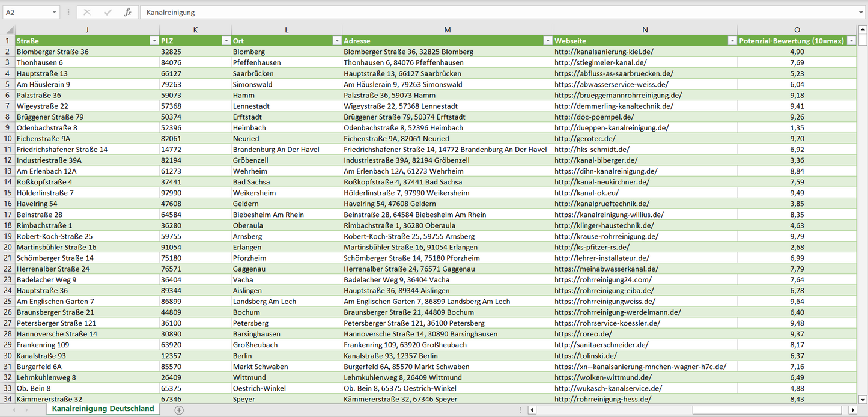This screenshot has height=417, width=868.
Task: Expand the Name Box dropdown arrow
Action: tap(55, 12)
